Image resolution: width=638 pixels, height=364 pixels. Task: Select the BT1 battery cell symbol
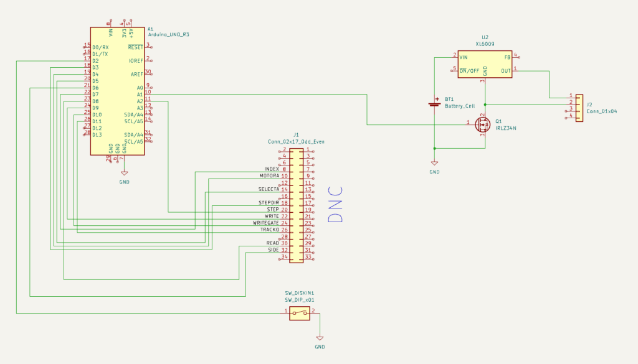click(x=434, y=103)
